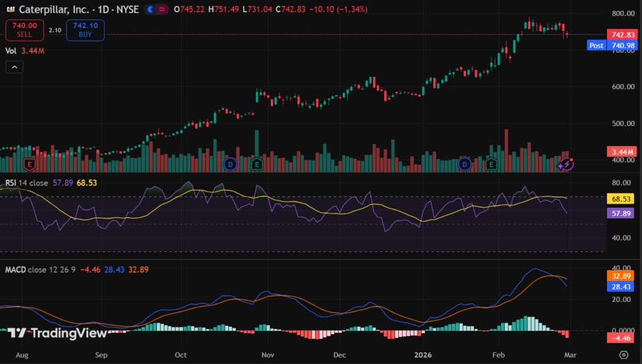The height and width of the screenshot is (364, 642).
Task: Click the dividend marker in late January
Action: click(465, 164)
